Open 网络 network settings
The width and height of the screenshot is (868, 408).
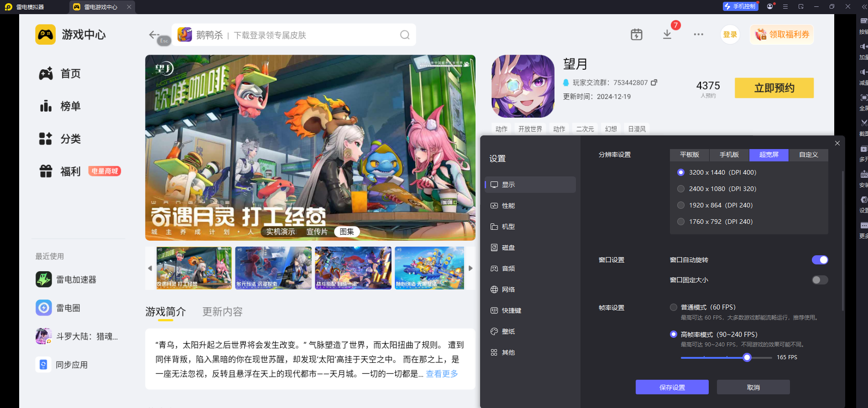[x=530, y=289]
